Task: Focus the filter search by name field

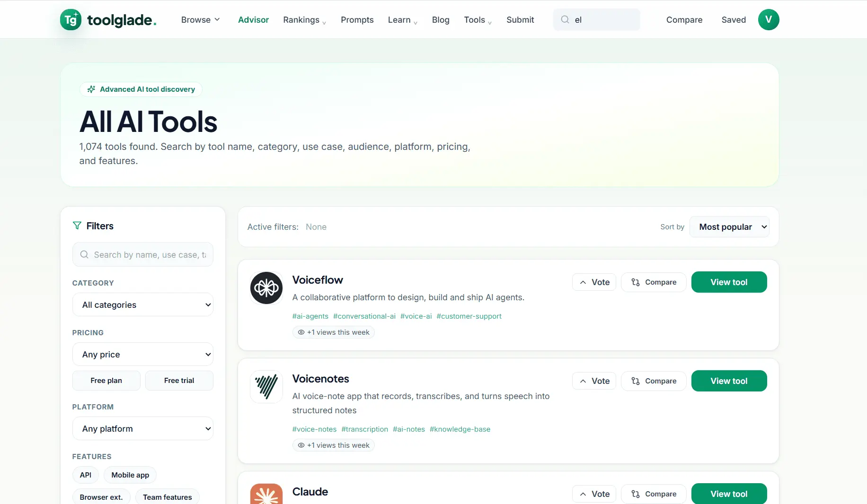Action: click(143, 255)
